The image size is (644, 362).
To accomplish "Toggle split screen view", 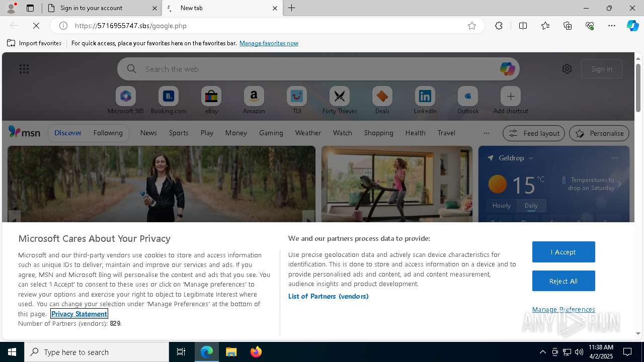I will 523,26.
